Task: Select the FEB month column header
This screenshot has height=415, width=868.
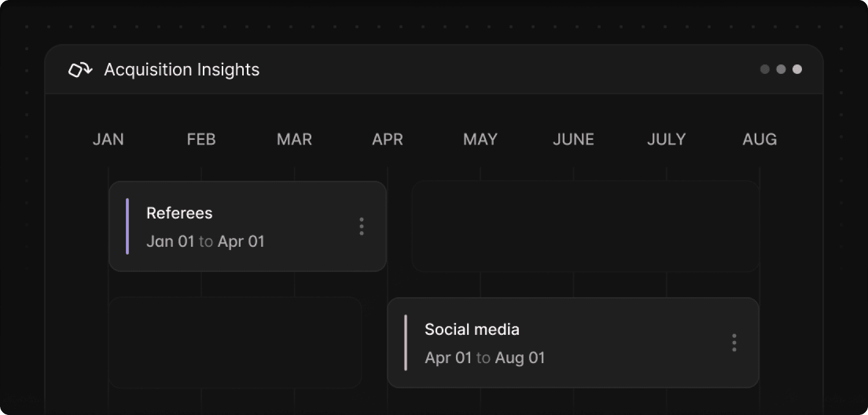Action: click(x=201, y=139)
